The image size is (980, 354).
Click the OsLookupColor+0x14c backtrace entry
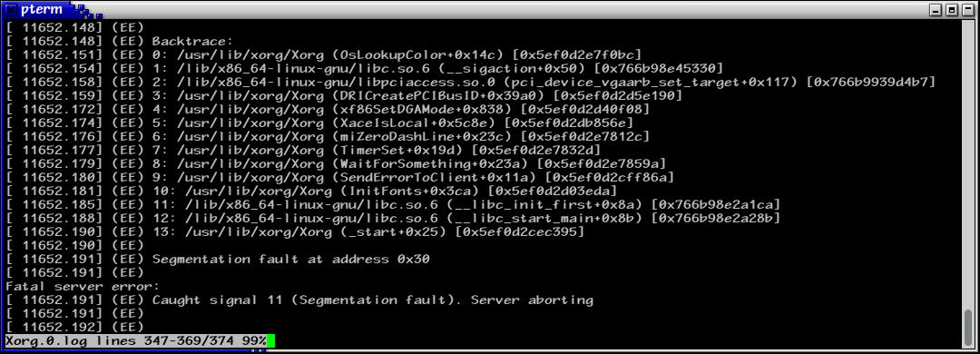pyautogui.click(x=324, y=55)
